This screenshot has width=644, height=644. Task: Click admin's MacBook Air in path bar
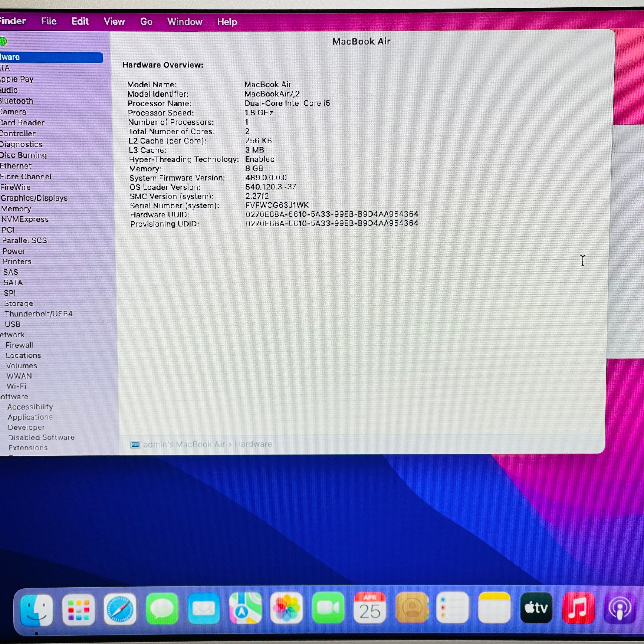tap(184, 445)
